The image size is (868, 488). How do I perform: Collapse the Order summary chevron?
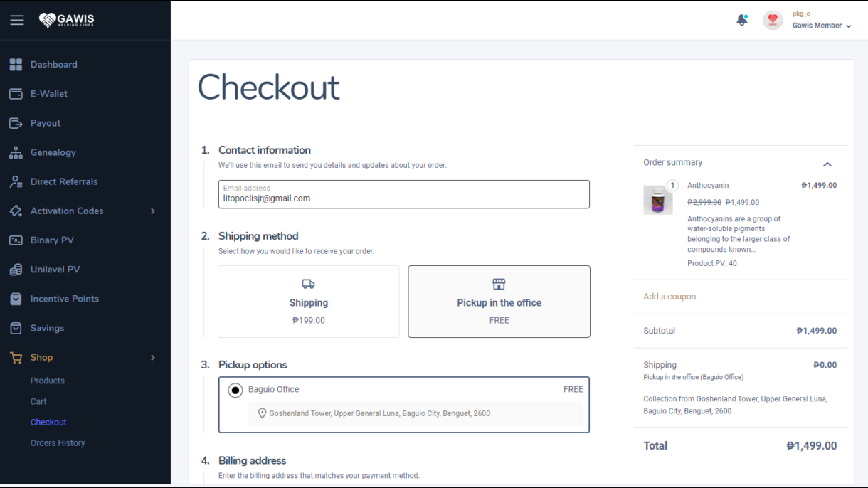click(x=827, y=164)
